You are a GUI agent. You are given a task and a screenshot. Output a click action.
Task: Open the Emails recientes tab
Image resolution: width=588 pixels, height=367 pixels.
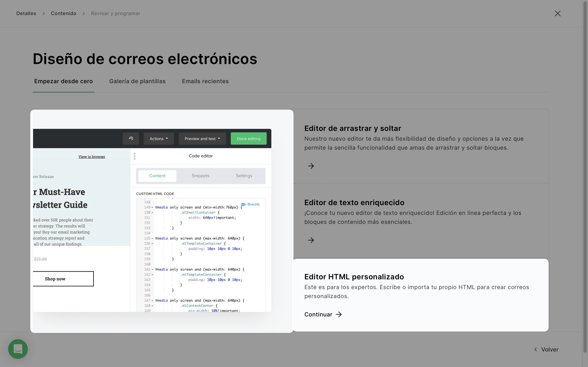(205, 81)
